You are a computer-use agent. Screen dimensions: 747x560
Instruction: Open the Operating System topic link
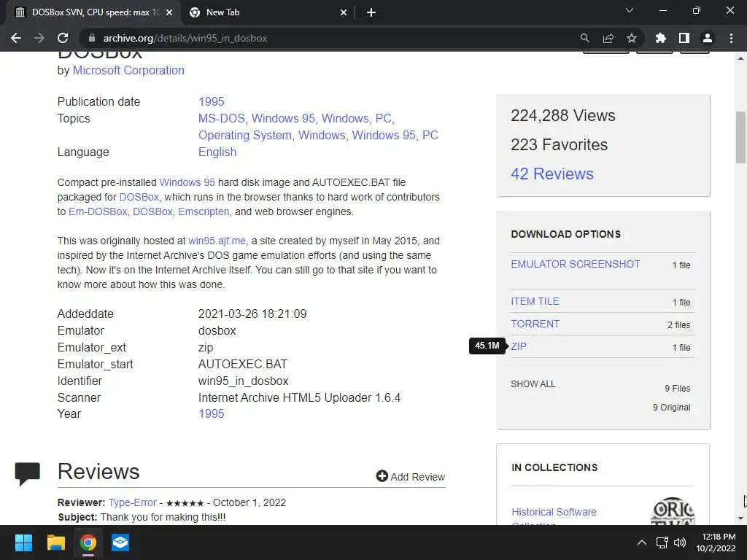pyautogui.click(x=245, y=135)
